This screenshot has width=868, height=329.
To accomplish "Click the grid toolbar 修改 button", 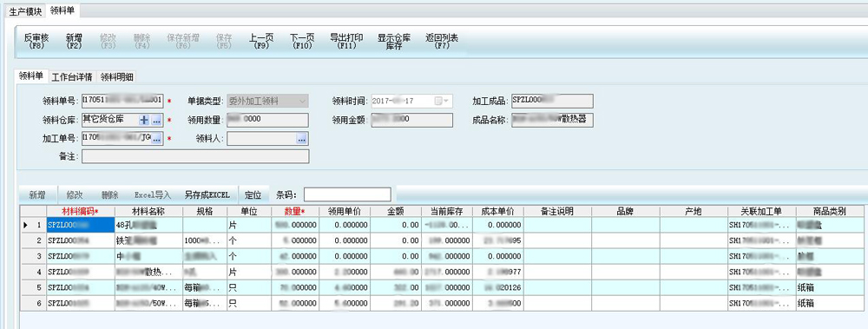I will [x=75, y=195].
